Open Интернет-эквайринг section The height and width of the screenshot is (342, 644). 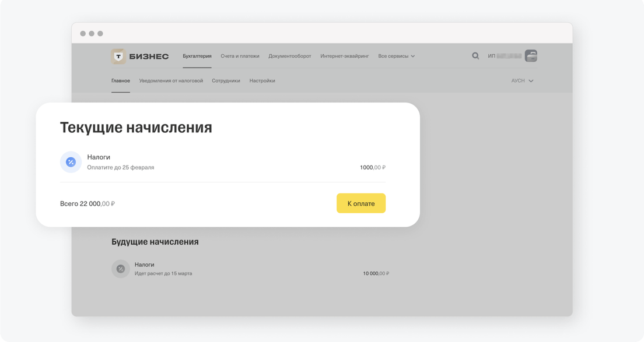[345, 56]
